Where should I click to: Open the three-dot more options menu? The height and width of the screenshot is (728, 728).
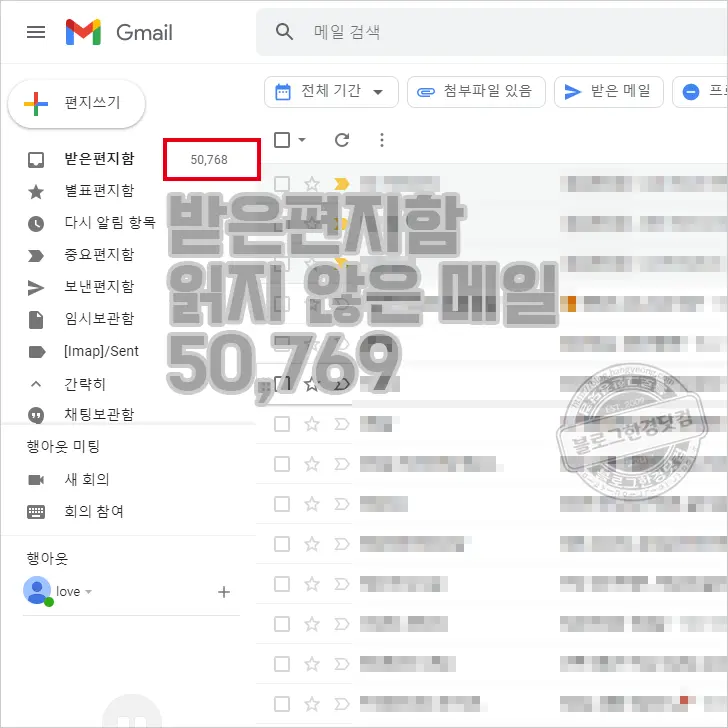382,140
